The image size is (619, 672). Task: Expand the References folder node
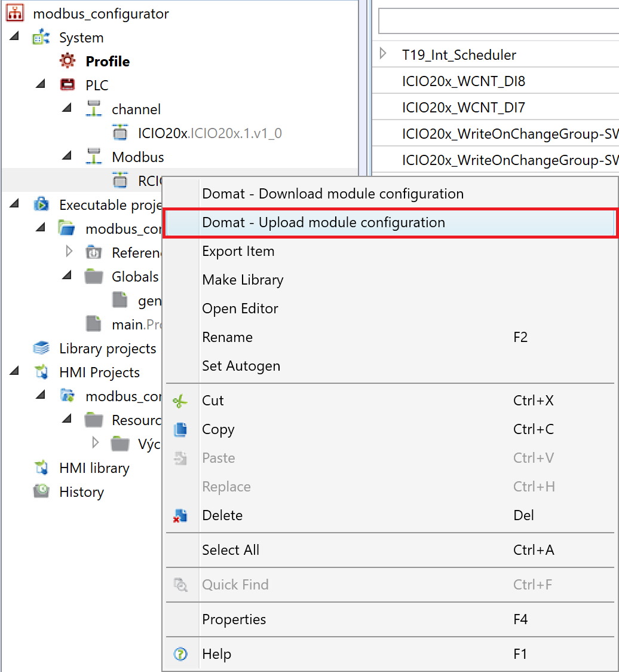point(69,251)
